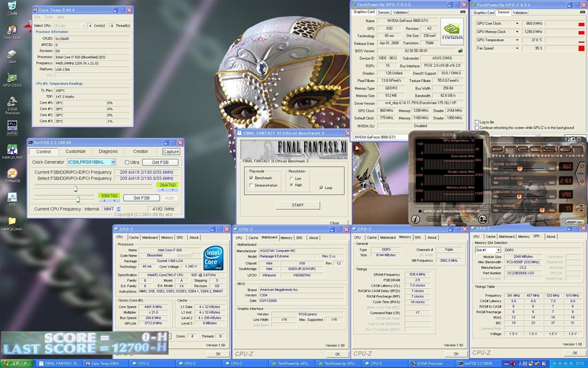Viewport: 588px width, 368px height.
Task: Toggle the Ultra checkbox in SetFSB
Action: [x=127, y=162]
